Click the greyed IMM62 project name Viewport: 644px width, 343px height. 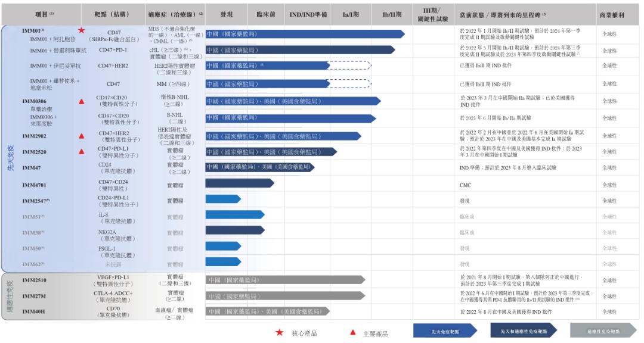point(33,264)
